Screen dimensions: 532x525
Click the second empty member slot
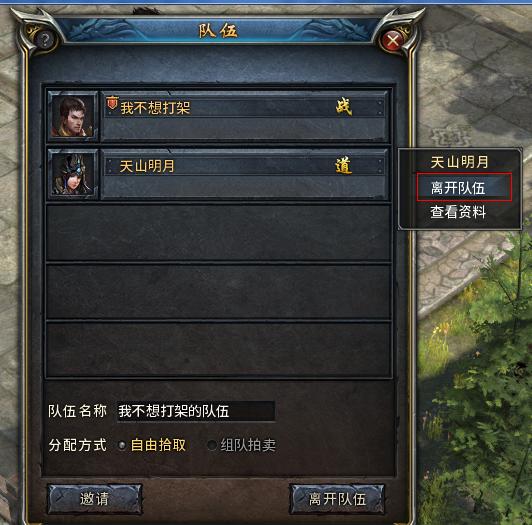click(219, 292)
